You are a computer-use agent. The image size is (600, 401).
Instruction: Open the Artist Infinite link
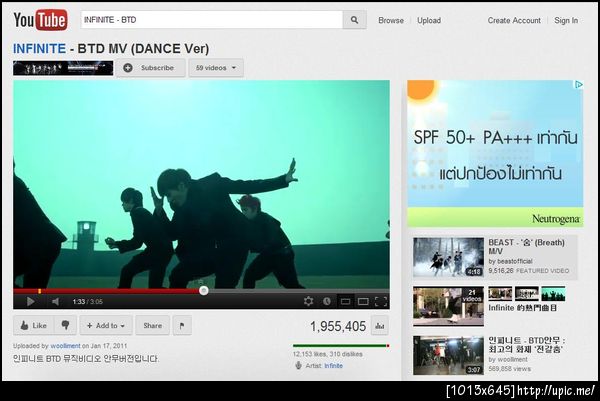coord(334,366)
